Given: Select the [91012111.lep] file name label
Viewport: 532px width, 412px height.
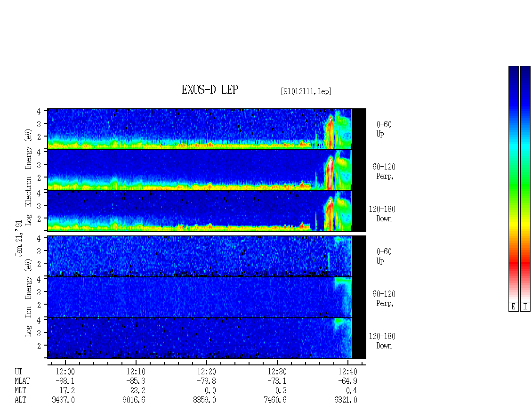Looking at the screenshot, I should coord(306,91).
